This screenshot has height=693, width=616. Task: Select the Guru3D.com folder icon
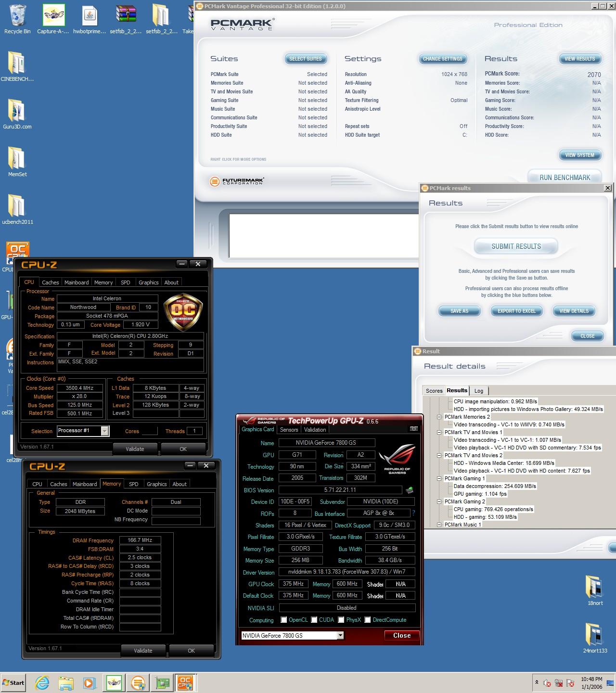[17, 115]
